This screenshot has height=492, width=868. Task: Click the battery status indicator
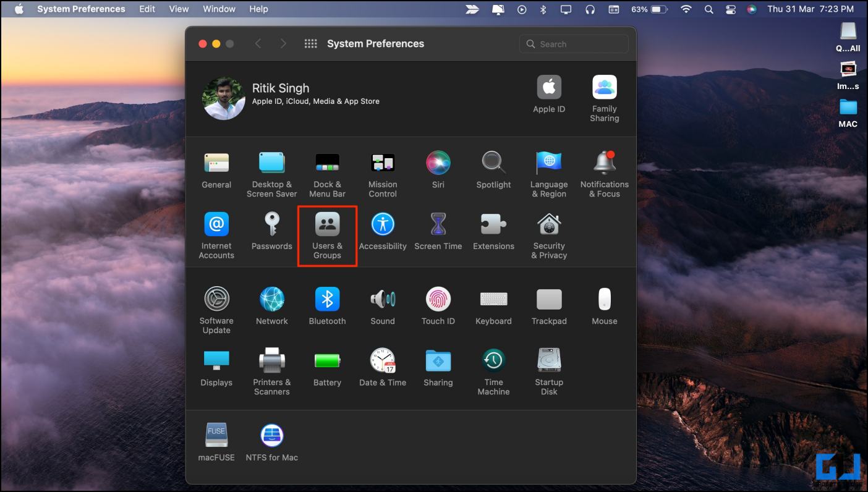pos(649,9)
